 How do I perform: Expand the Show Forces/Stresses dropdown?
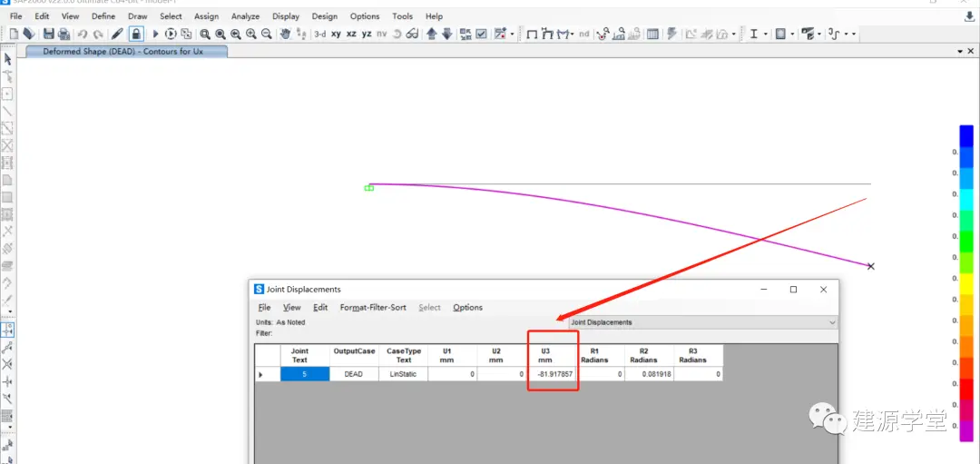(573, 35)
